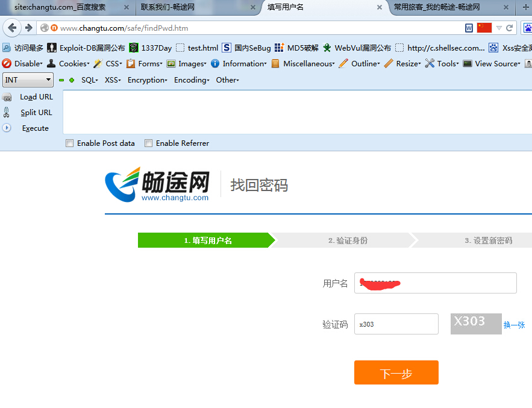Open 国内SeBug bookmark
The height and width of the screenshot is (408, 532).
246,48
